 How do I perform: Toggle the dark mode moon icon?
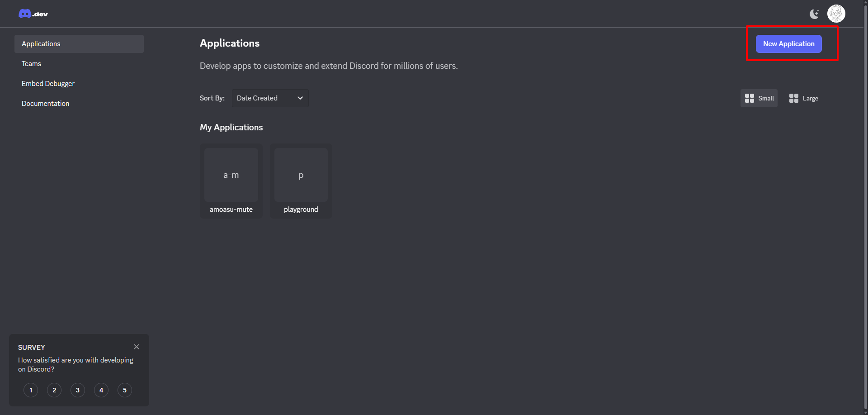pyautogui.click(x=814, y=14)
